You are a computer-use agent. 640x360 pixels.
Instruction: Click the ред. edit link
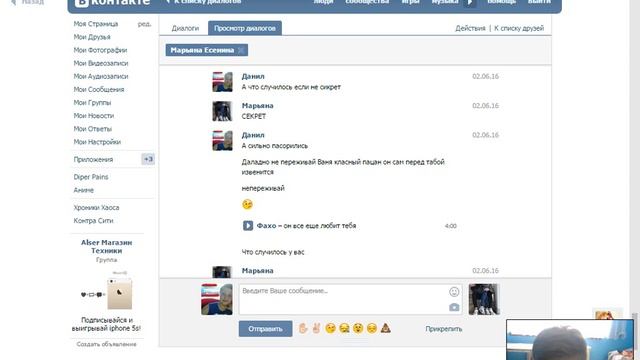(144, 24)
